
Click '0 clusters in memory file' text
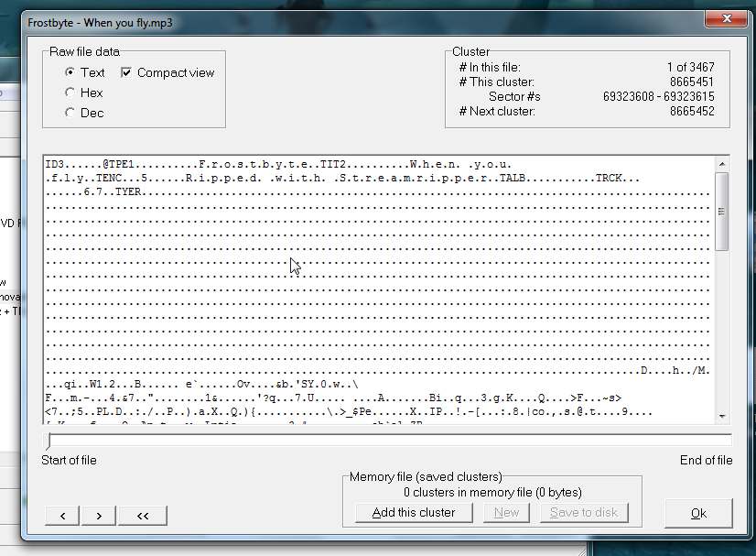(x=492, y=492)
